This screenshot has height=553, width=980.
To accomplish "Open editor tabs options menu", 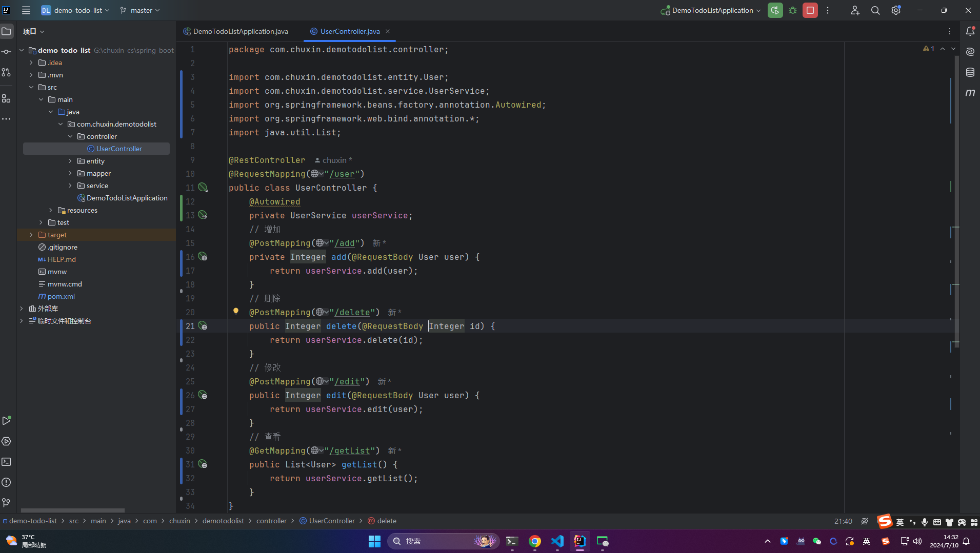I will click(x=950, y=31).
